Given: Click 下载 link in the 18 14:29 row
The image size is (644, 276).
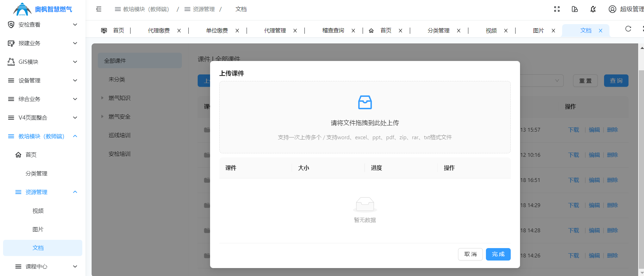Looking at the screenshot, I should [x=574, y=205].
